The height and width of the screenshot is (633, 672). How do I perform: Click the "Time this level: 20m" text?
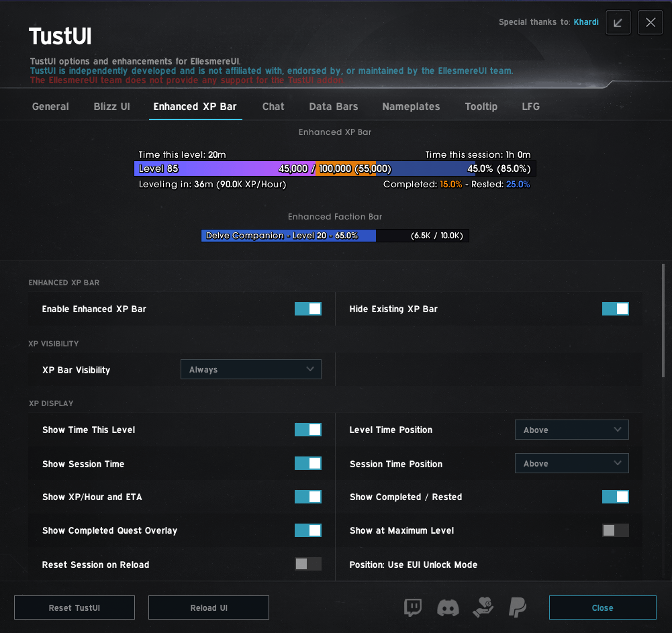click(x=182, y=154)
